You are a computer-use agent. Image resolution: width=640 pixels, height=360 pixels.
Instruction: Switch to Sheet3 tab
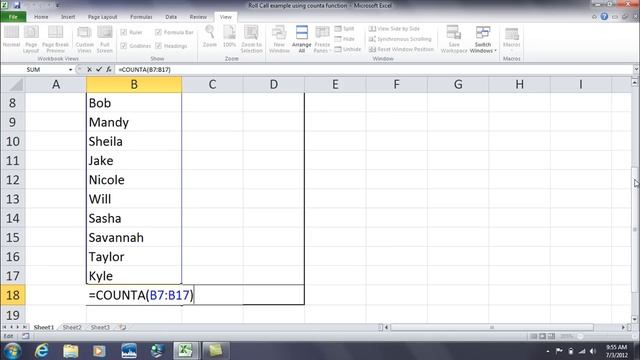pos(100,327)
